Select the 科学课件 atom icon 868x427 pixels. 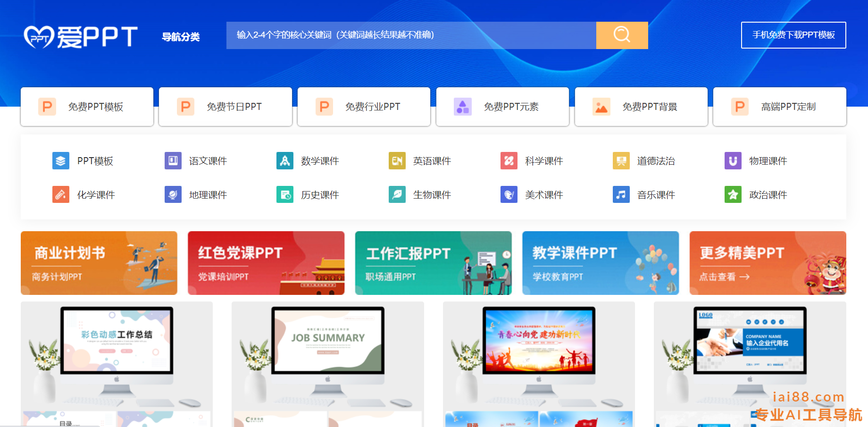509,160
